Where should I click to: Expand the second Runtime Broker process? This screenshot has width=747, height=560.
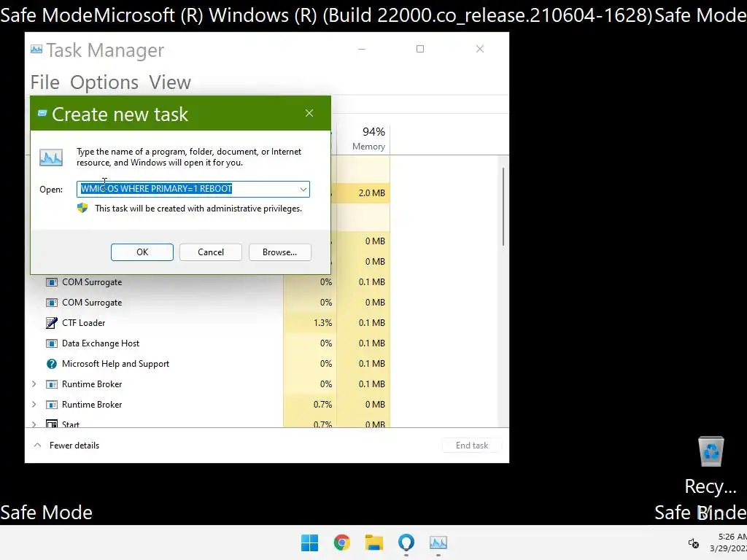pos(34,404)
